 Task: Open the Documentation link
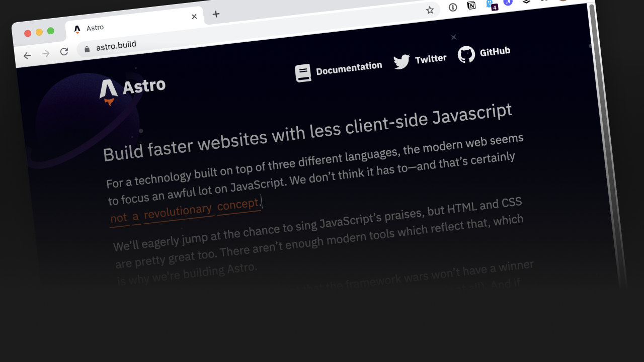point(339,70)
